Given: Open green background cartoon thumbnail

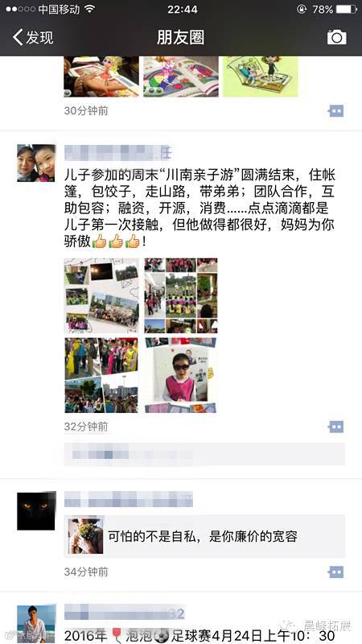Looking at the screenshot, I should (x=260, y=76).
